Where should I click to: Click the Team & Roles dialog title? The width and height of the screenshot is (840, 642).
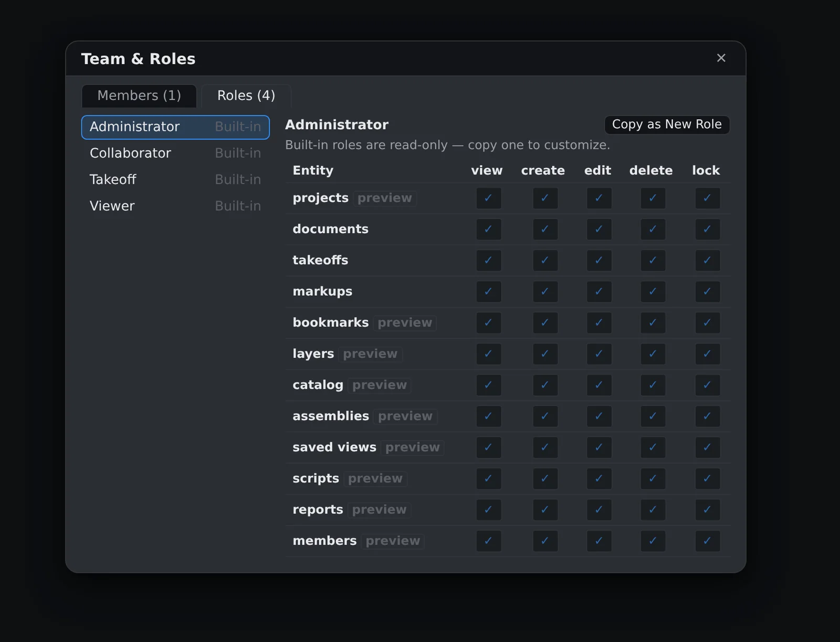138,59
